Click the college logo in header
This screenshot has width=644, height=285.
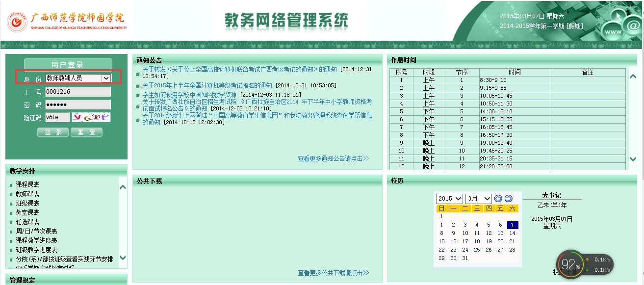tap(67, 21)
